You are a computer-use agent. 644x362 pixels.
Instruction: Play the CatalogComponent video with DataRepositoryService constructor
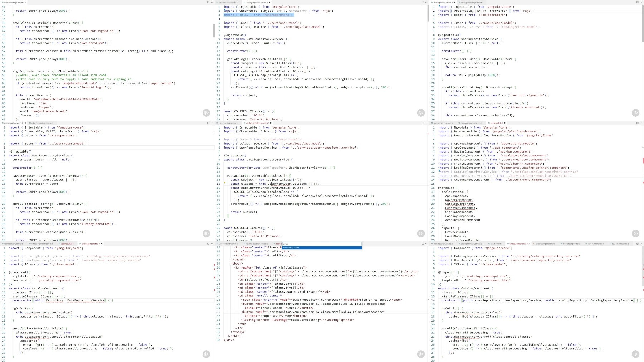pyautogui.click(x=206, y=354)
